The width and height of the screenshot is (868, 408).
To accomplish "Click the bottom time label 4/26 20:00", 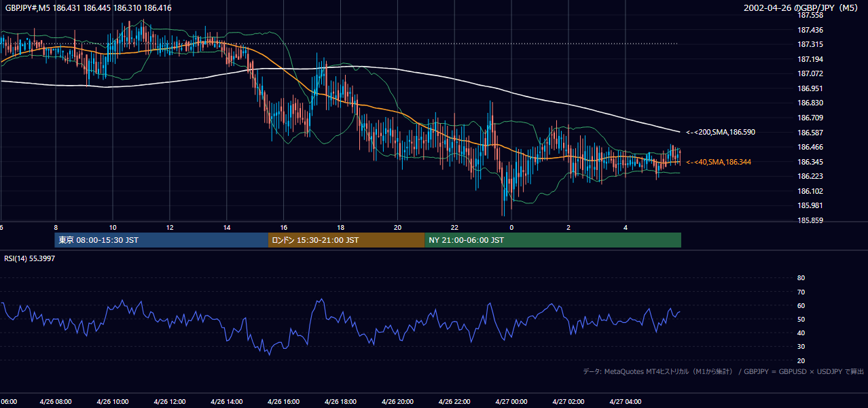I will tap(397, 402).
